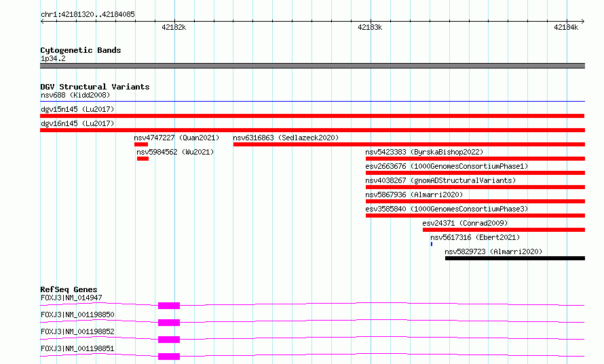Screen dimensions: 604x364
Task: Click the 42182k ruler tick label
Action: pyautogui.click(x=174, y=27)
